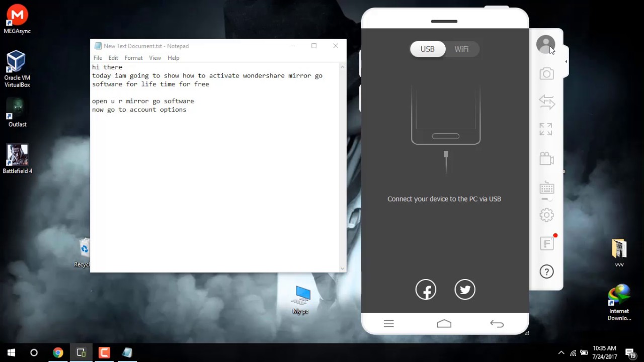Viewport: 644px width, 362px height.
Task: Select the My pc desktop icon
Action: [x=300, y=300]
